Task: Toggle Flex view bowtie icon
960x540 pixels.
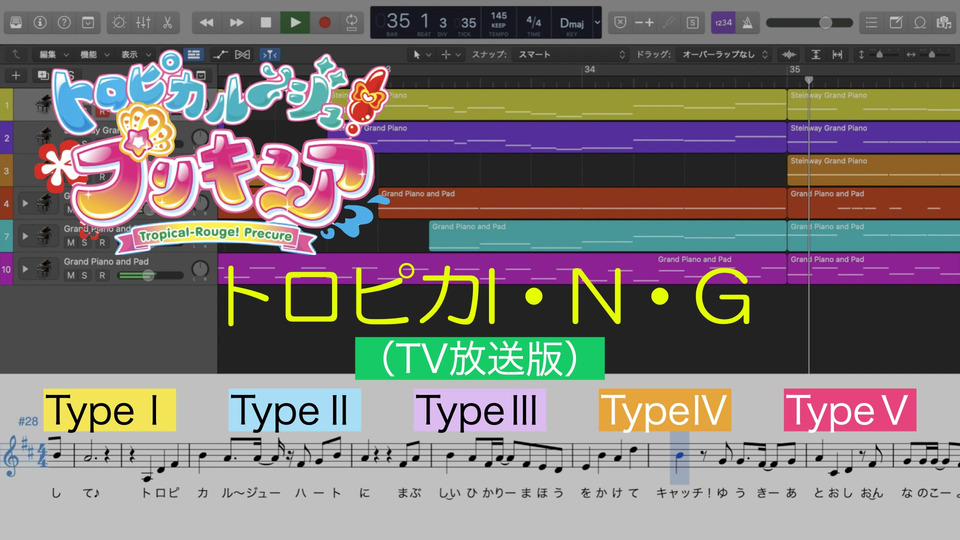Action: click(242, 54)
